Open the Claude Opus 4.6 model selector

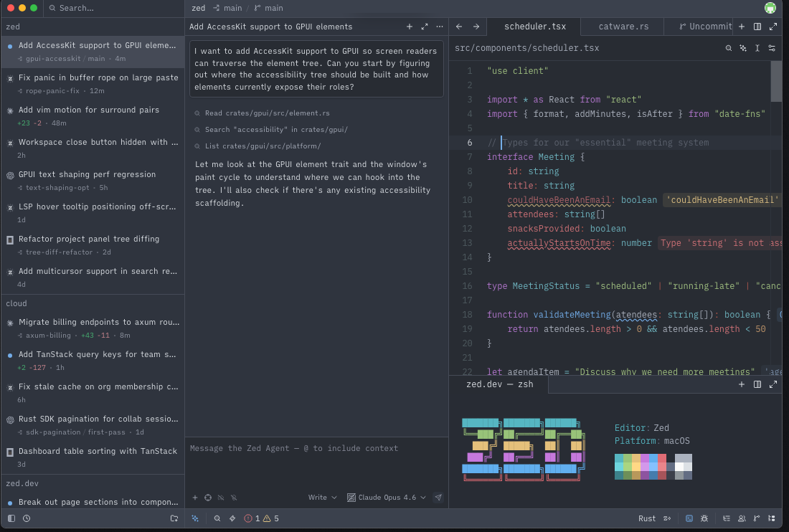pyautogui.click(x=387, y=498)
